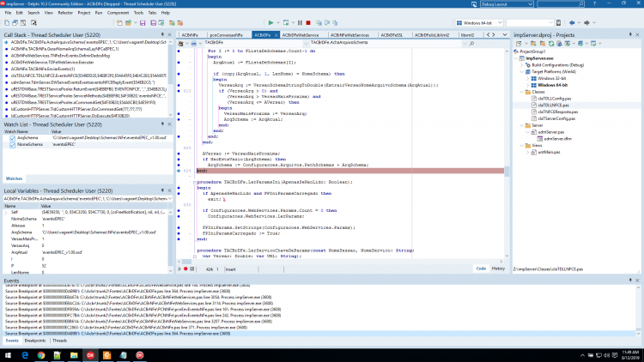Image resolution: width=644 pixels, height=362 pixels.
Task: Open the editor tabs list dropdown
Action: tap(505, 35)
